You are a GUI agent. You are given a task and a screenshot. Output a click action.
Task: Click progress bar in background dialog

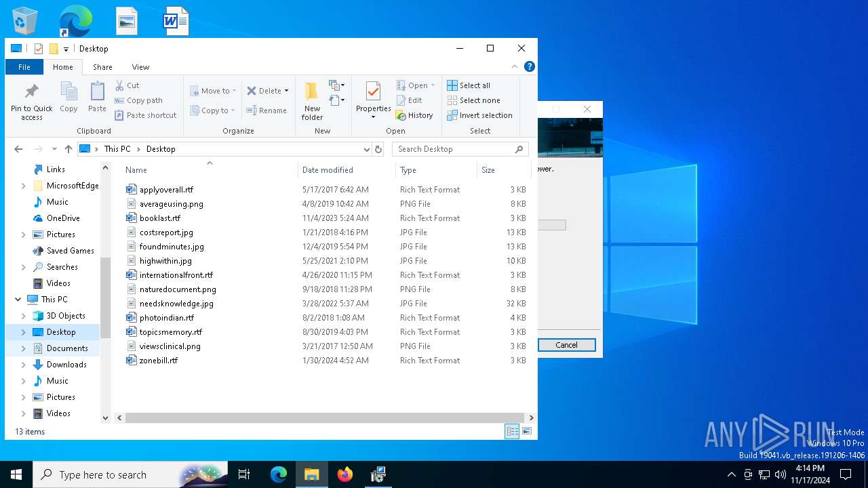pos(552,225)
